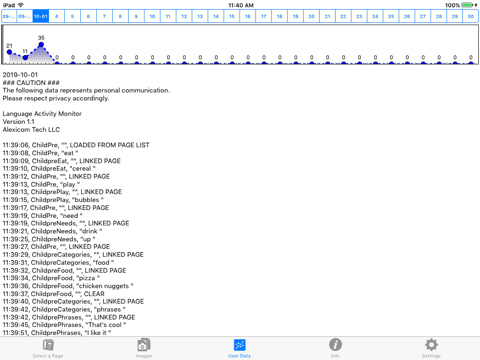The width and height of the screenshot is (480, 360).
Task: Open the Select a Page tab
Action: [x=48, y=348]
